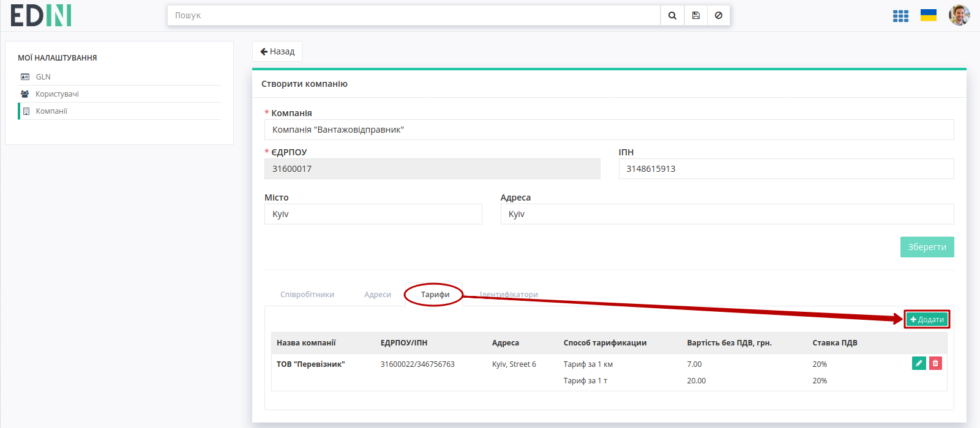Click the EDIN logo

[x=41, y=15]
